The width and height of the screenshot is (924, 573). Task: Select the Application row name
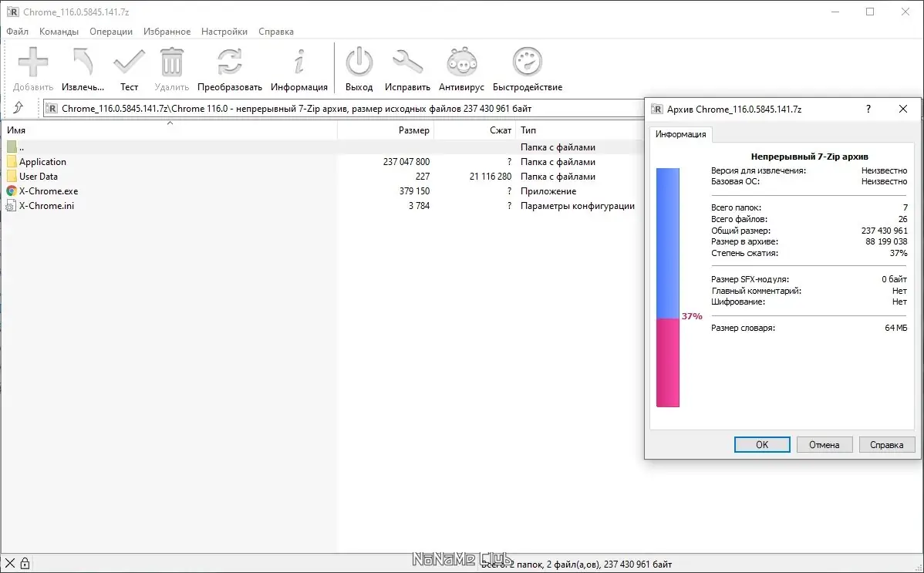[42, 161]
